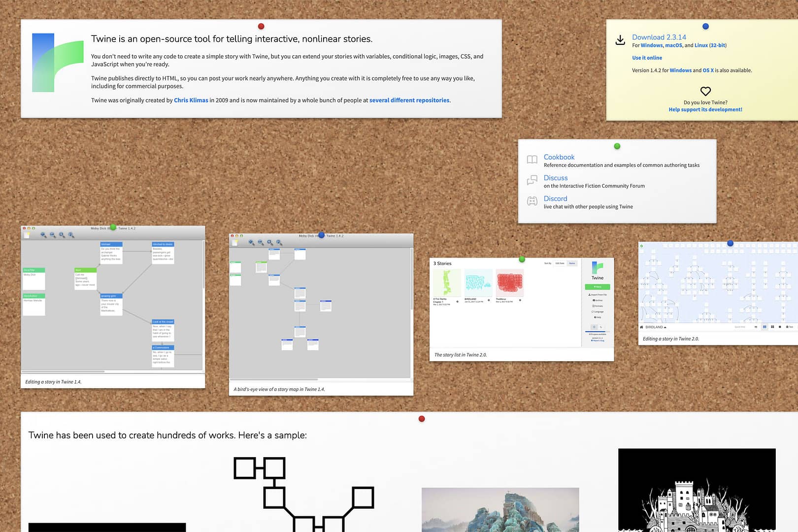Open Windows link for the 2.3.14 download
The image size is (798, 532).
(652, 45)
